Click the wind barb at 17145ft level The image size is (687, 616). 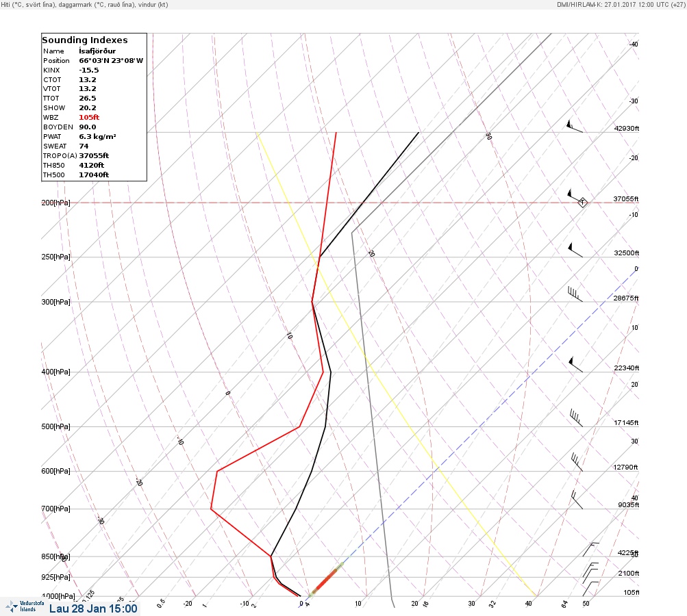tap(576, 418)
